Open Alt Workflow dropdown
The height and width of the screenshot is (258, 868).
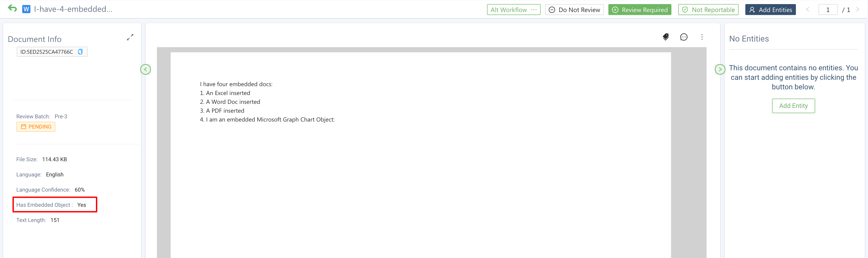coord(513,10)
